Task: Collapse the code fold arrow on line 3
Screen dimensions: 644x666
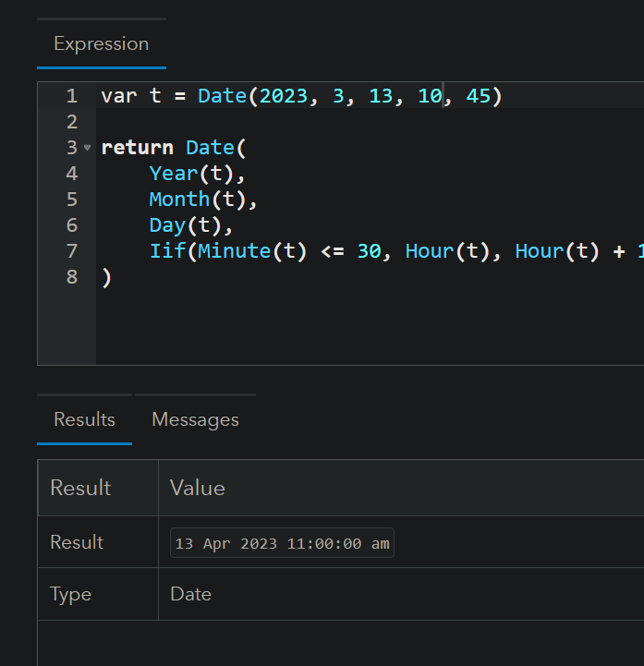Action: coord(88,148)
